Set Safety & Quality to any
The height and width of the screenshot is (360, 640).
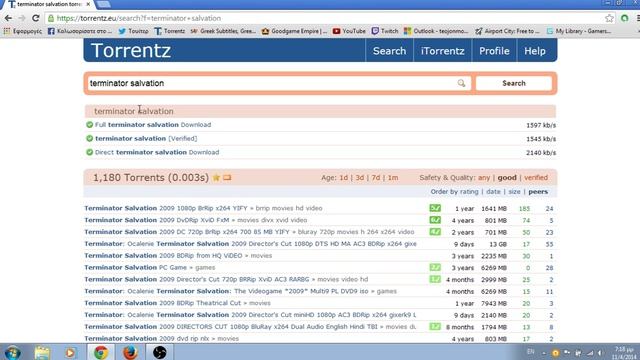point(484,178)
